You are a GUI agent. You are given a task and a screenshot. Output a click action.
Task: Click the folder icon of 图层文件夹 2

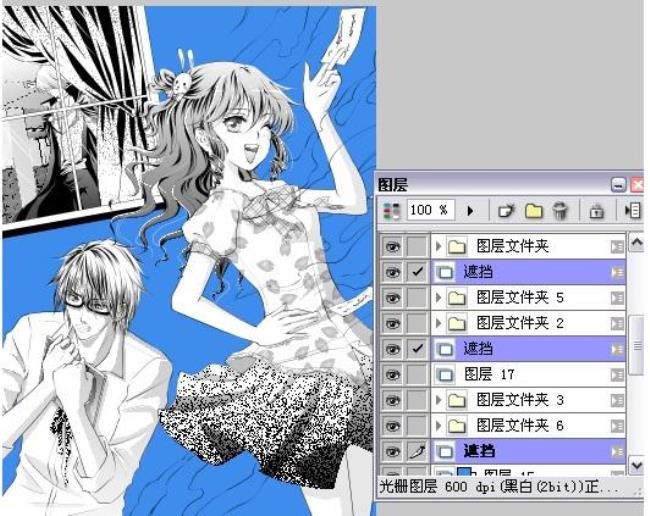coord(456,324)
